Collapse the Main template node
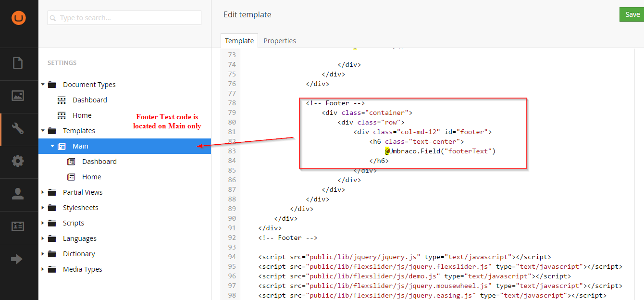This screenshot has height=300, width=644. tap(52, 146)
